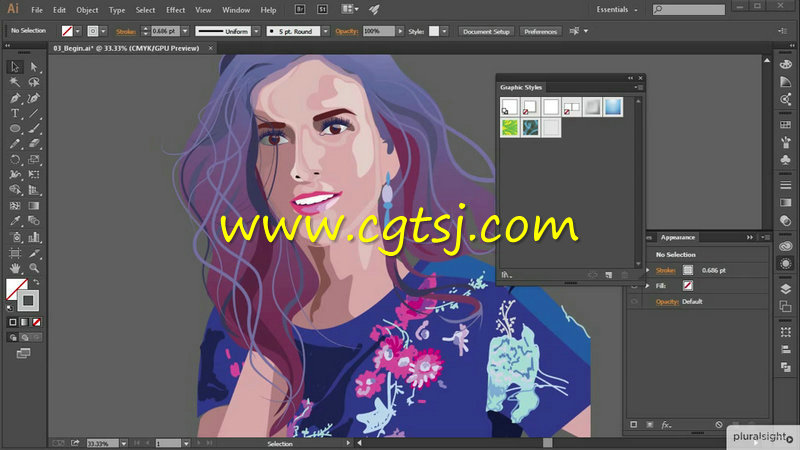Viewport: 800px width, 450px height.
Task: Click the zoom level field 33.33%
Action: click(x=103, y=443)
